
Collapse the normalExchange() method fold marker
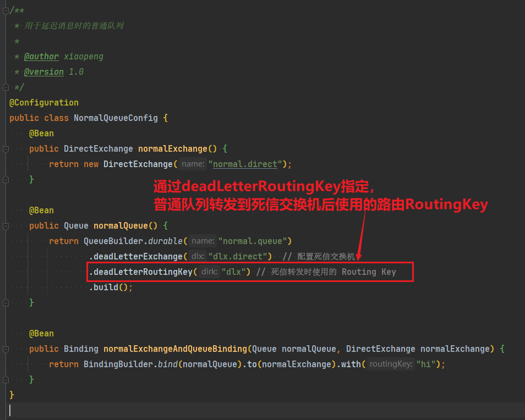click(5, 149)
